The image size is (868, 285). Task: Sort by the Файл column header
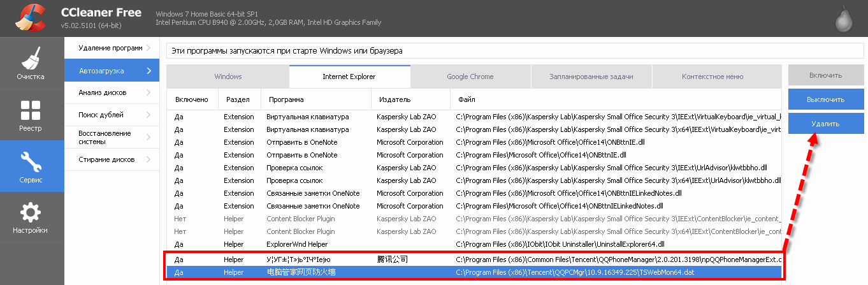click(616, 99)
